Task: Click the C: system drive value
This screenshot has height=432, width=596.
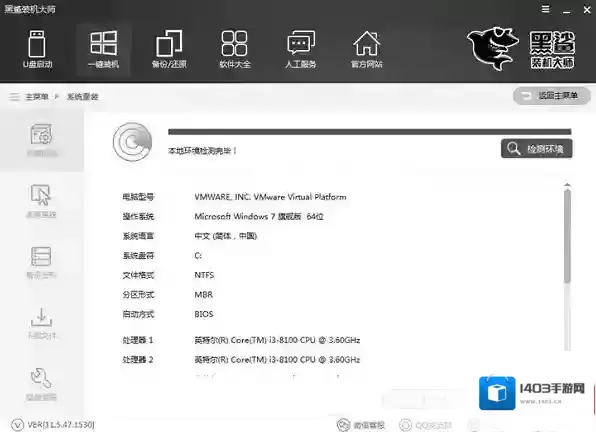Action: tap(198, 256)
